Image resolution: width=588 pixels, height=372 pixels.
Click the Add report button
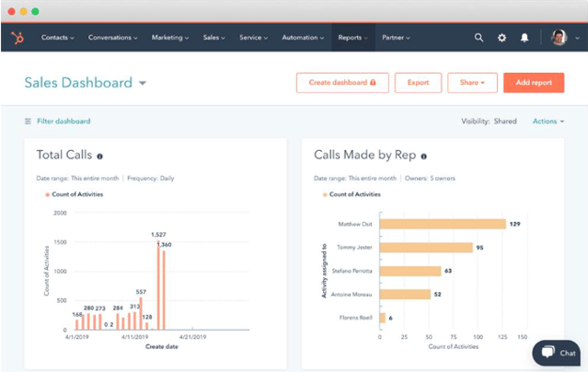click(534, 83)
